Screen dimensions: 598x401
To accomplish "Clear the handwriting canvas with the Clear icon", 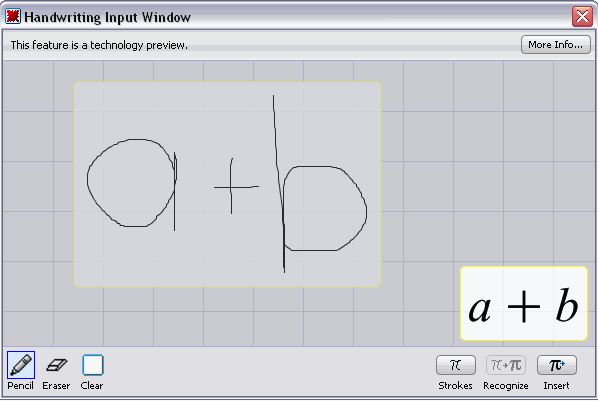I will [x=92, y=365].
